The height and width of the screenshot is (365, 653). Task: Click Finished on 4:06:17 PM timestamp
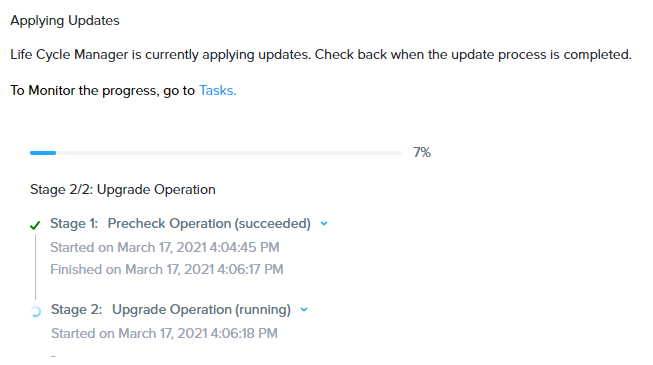click(167, 270)
